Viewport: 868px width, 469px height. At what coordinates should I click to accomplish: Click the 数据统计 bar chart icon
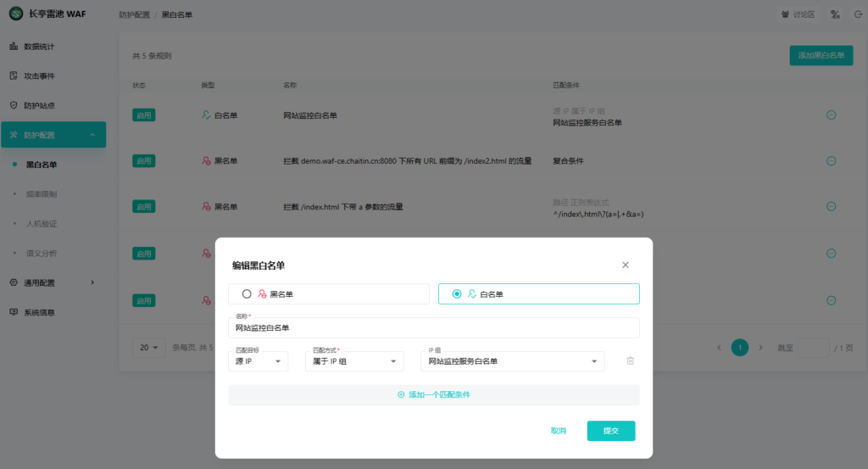pos(14,46)
